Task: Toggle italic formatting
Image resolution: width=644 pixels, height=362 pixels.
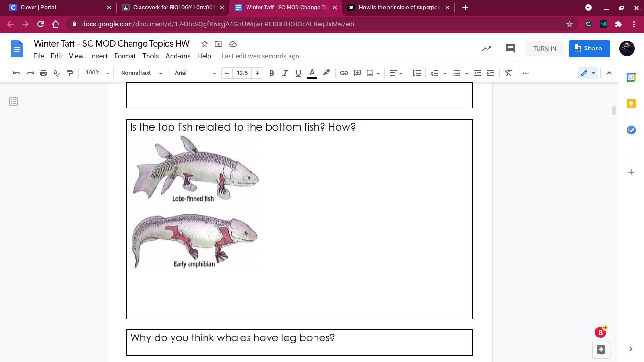Action: 285,73
